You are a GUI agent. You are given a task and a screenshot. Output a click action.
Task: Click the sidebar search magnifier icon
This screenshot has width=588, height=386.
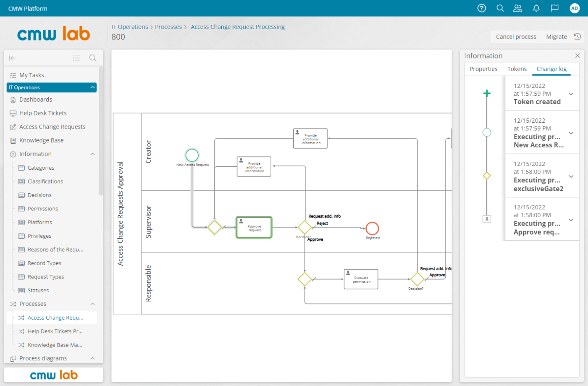[92, 58]
